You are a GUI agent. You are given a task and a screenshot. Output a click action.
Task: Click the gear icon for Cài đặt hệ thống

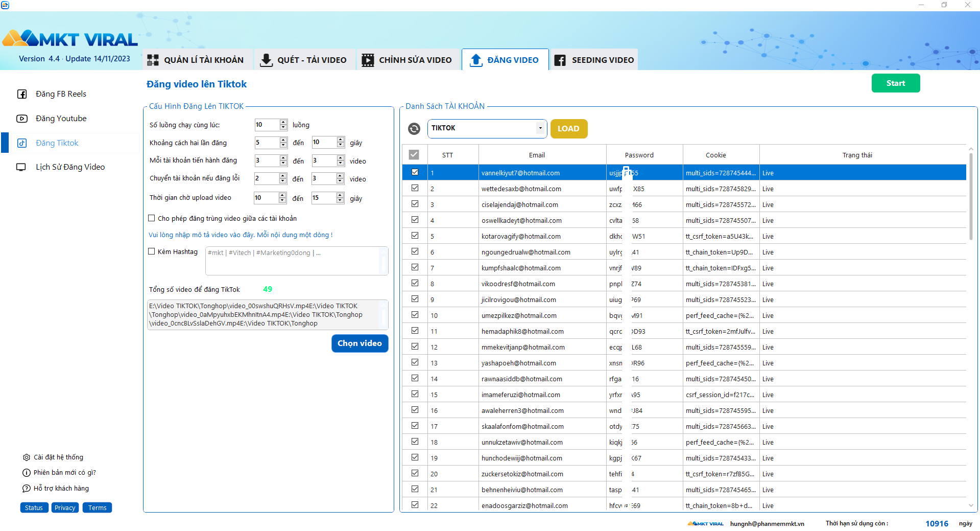pos(27,457)
